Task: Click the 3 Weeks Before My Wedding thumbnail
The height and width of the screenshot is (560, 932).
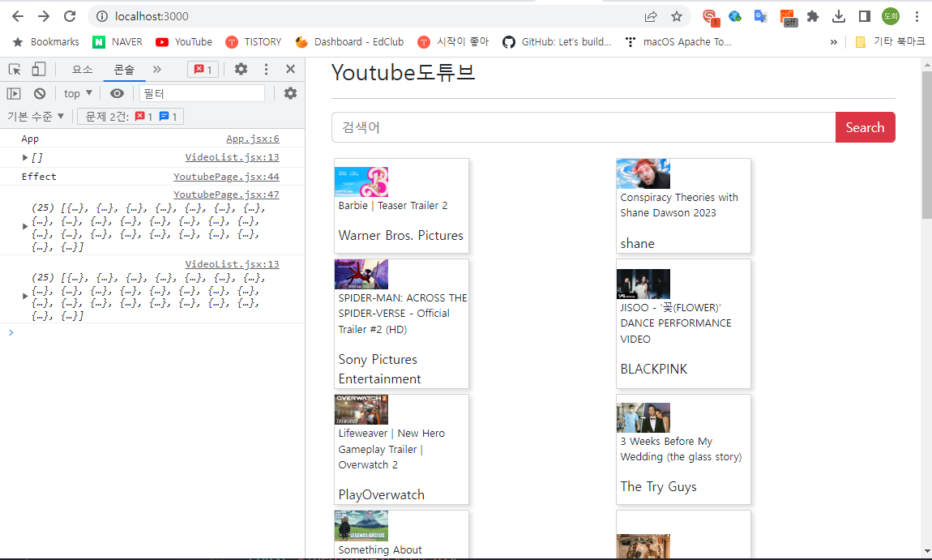Action: 643,417
